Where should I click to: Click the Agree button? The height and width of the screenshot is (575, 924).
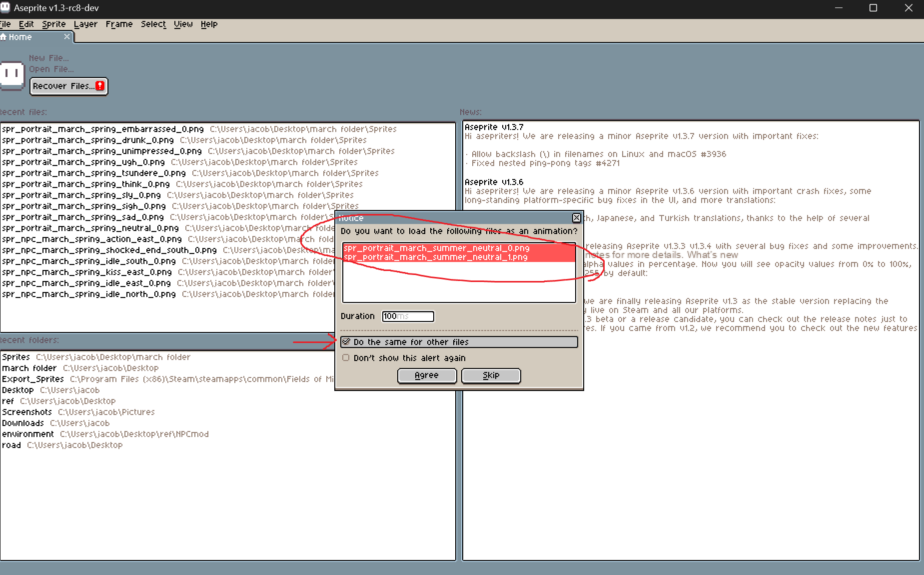coord(427,375)
